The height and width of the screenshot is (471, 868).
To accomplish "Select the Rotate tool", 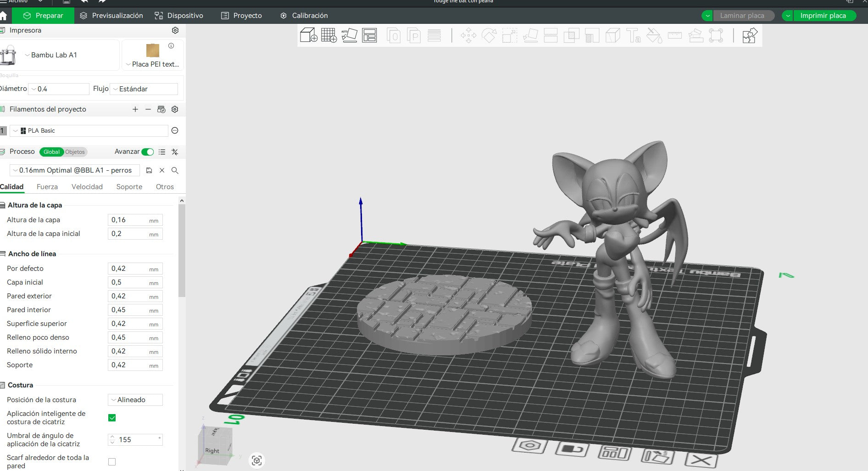I will [489, 35].
